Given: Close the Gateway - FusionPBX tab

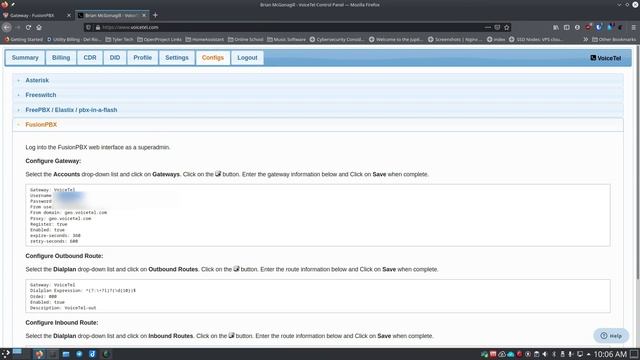Looking at the screenshot, I should click(x=69, y=15).
